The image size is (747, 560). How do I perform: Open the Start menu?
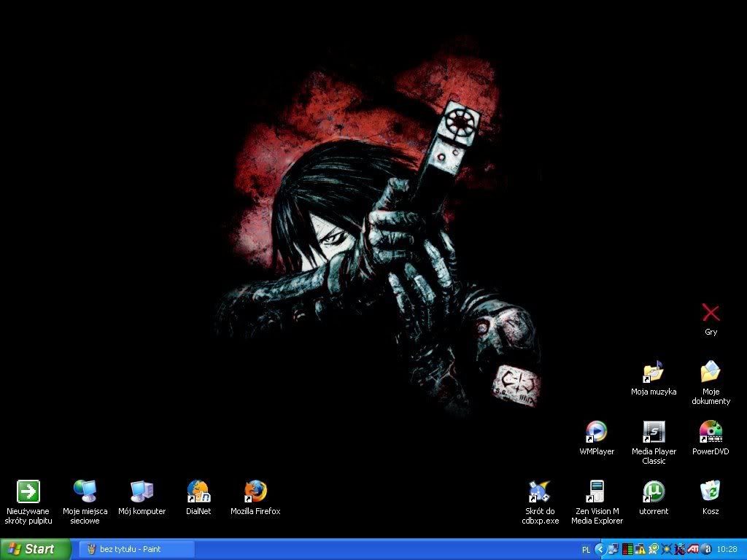click(35, 549)
